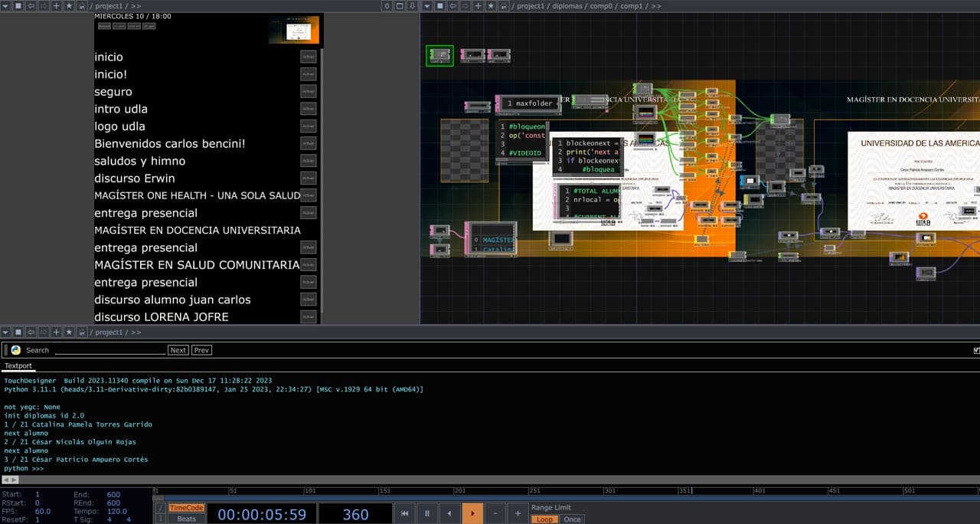Click bookmark star in Textport pane header
Viewport: 980px width, 524px height.
69,332
